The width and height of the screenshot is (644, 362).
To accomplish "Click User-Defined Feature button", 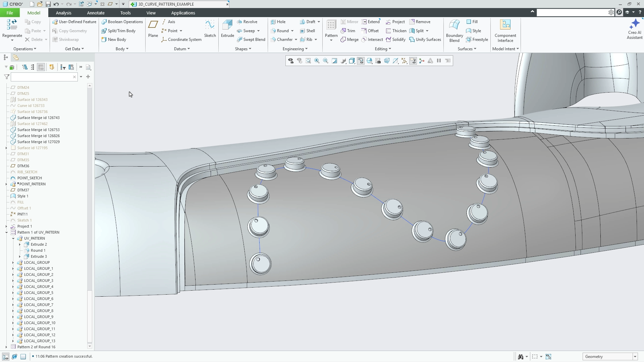I will 74,22.
